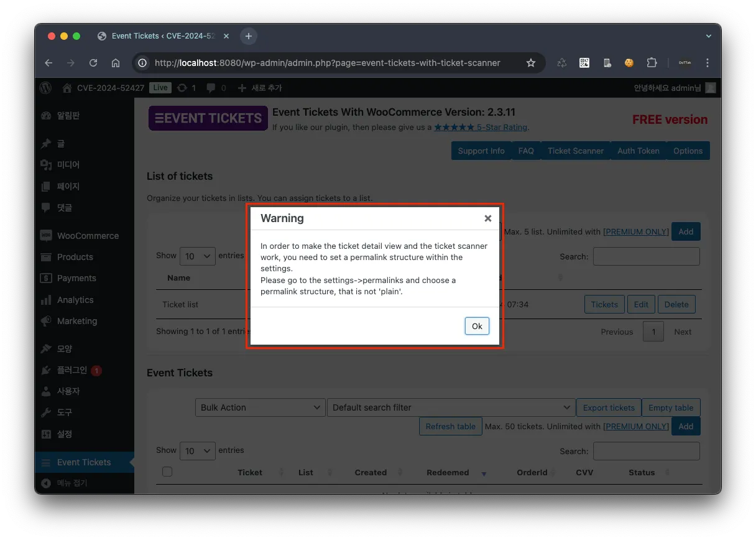Open WordPress logo menu in admin bar
The image size is (756, 540).
46,88
